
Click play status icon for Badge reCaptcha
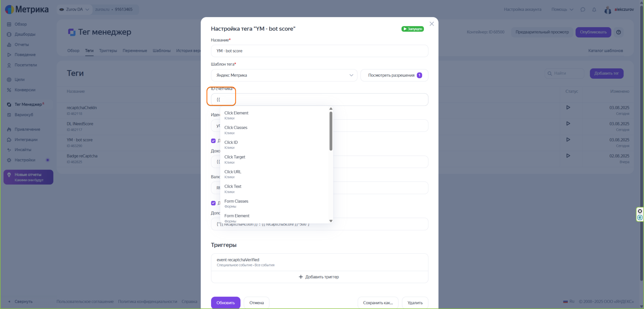[x=568, y=156]
